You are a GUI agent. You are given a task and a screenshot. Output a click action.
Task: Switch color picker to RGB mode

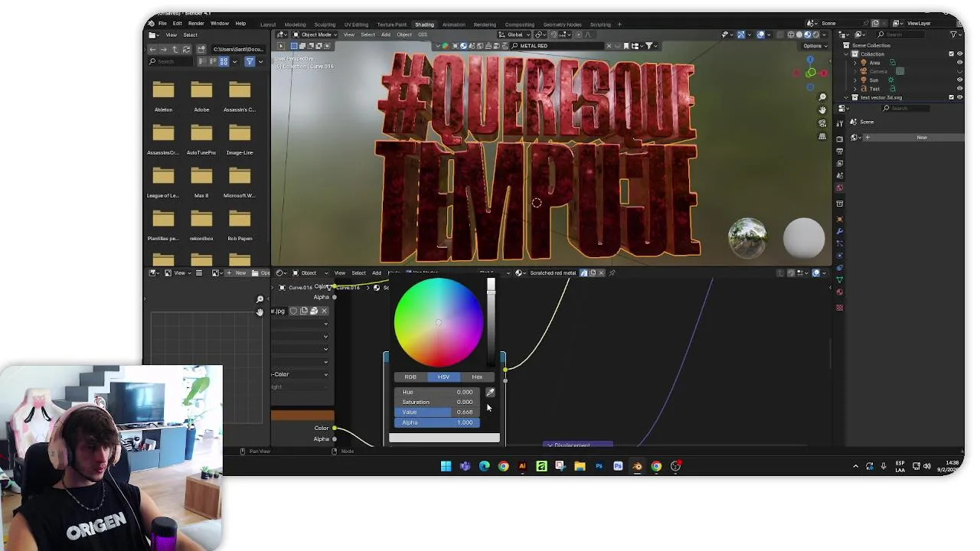click(410, 377)
